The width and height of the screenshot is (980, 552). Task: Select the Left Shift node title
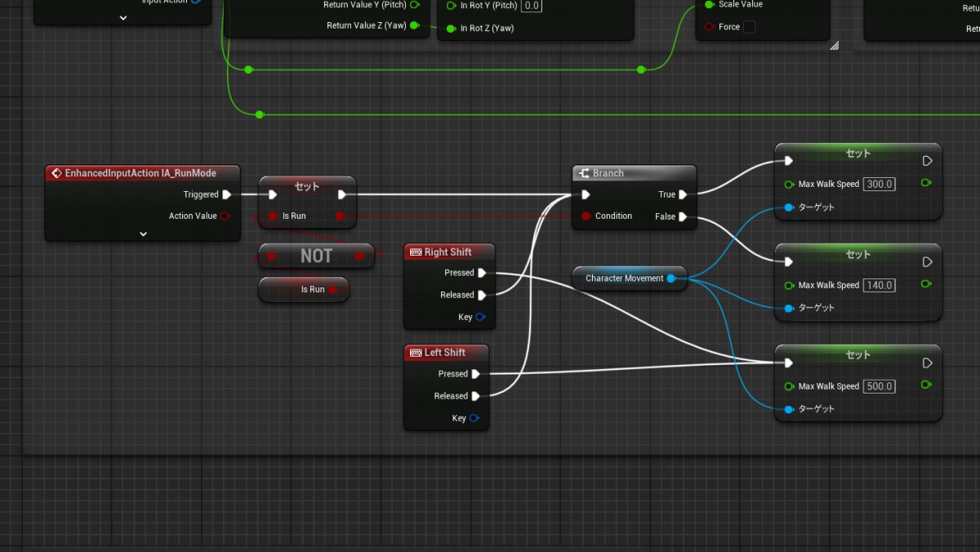(445, 353)
